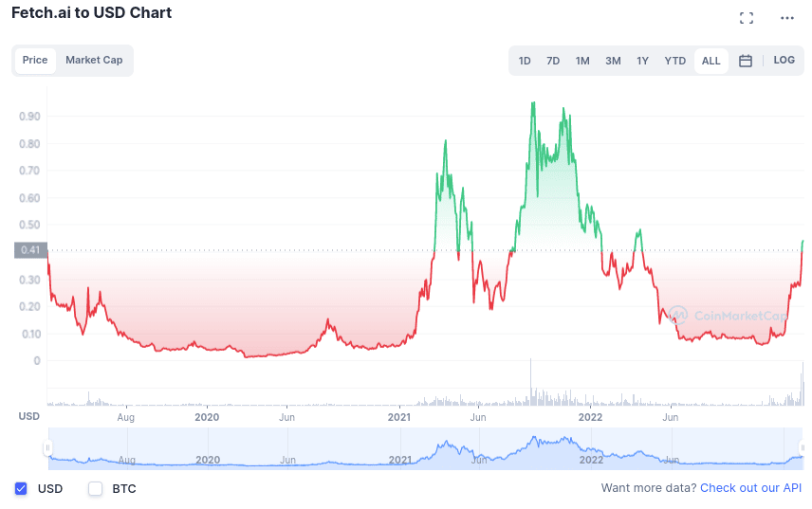Switch to the Price tab
Viewport: 812px width, 509px height.
35,60
